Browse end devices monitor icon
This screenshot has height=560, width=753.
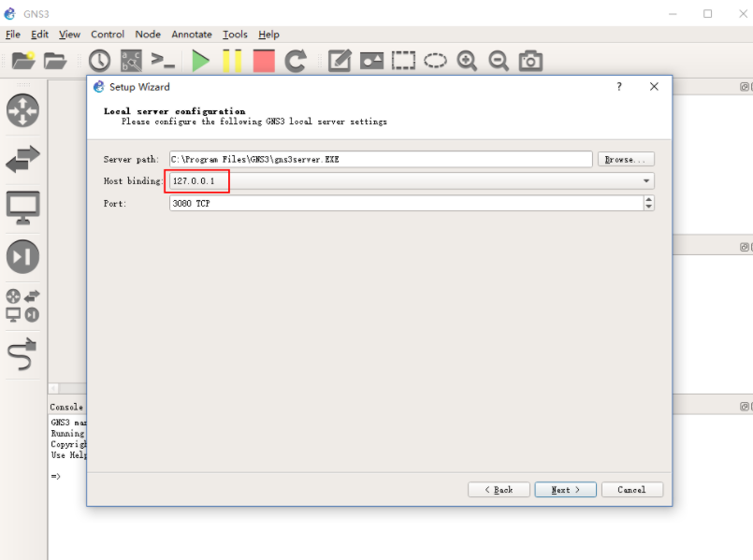(22, 207)
